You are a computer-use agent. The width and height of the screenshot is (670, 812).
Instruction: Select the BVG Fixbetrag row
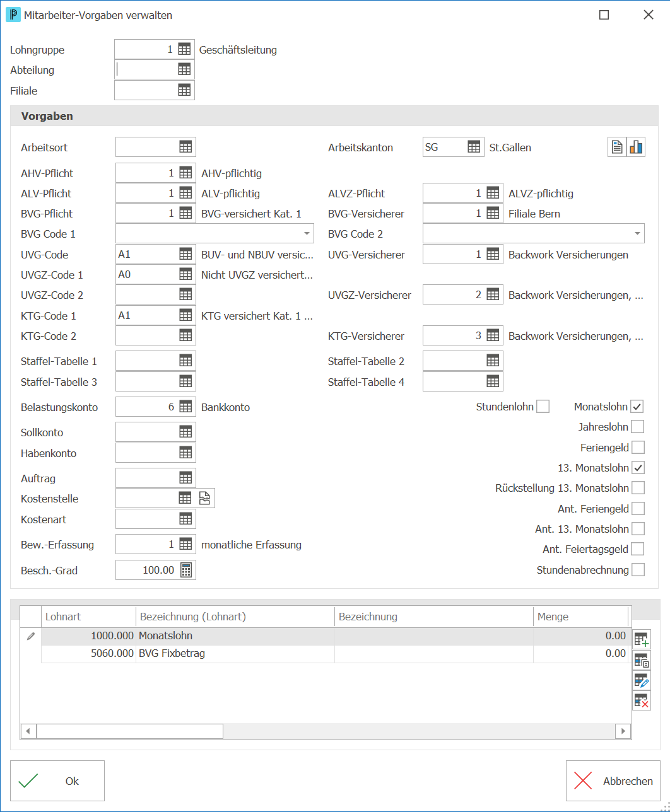pyautogui.click(x=335, y=653)
